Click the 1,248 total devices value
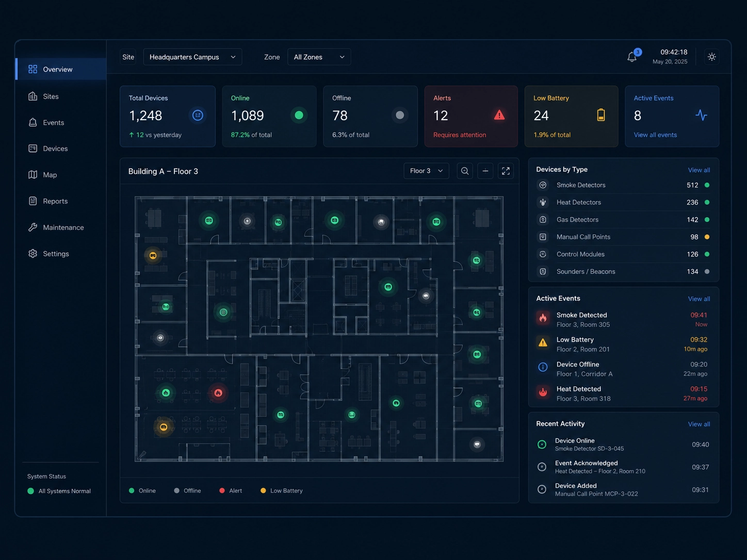 click(x=145, y=116)
